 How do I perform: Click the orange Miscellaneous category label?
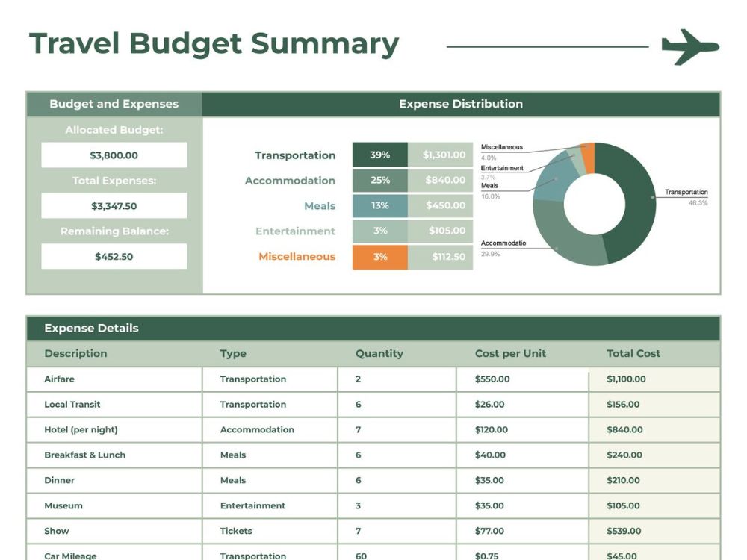coord(297,257)
